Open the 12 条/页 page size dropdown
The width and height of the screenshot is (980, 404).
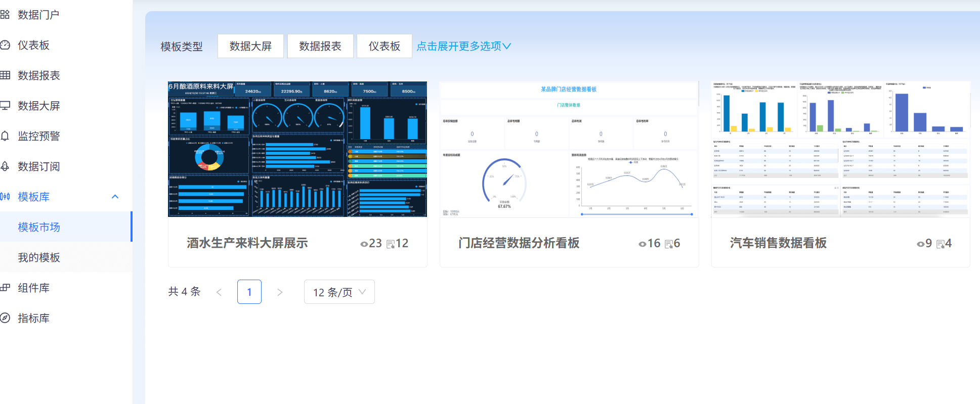[339, 292]
